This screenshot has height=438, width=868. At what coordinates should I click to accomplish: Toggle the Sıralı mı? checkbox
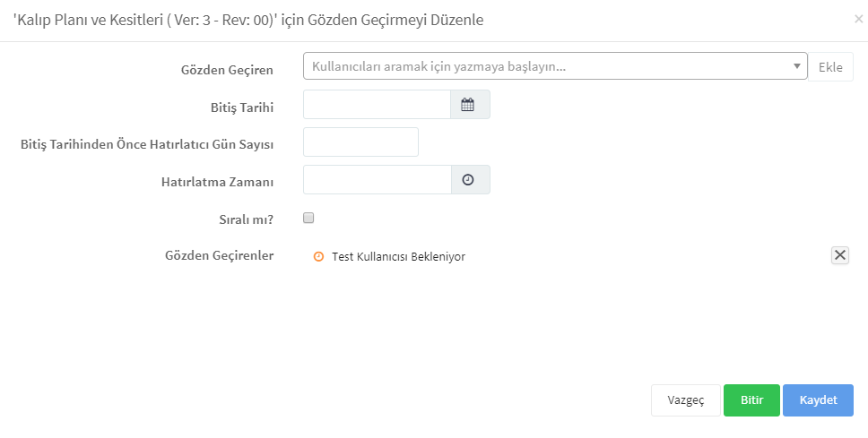(x=308, y=218)
